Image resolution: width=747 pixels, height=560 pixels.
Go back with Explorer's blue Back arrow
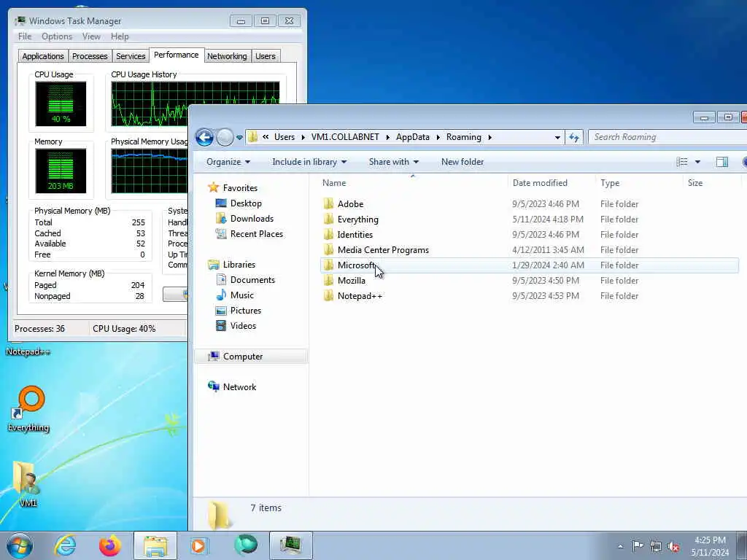pyautogui.click(x=204, y=137)
